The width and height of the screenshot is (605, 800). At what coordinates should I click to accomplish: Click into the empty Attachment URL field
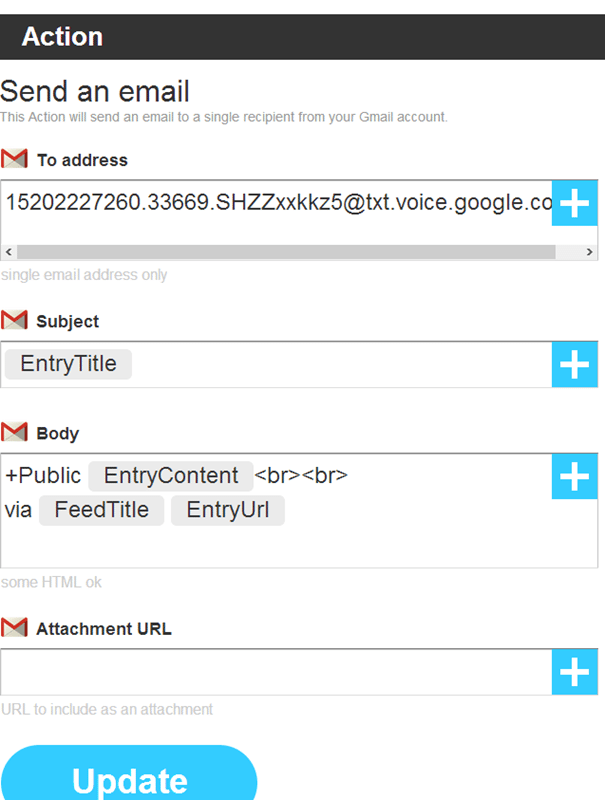(276, 672)
